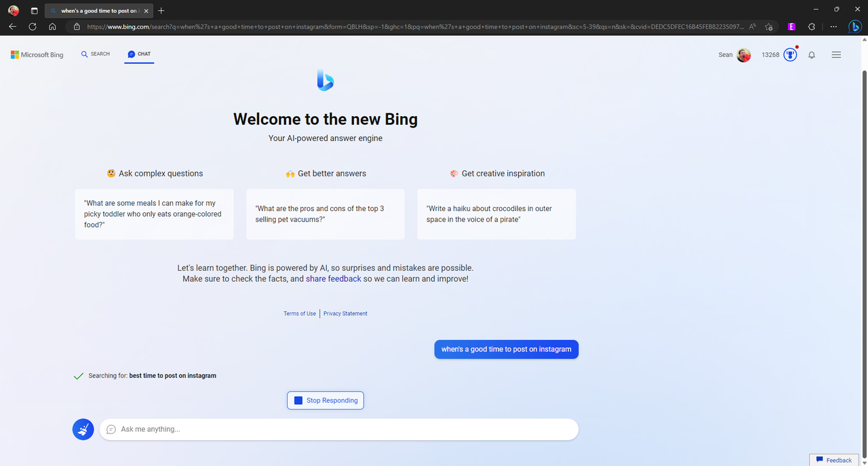Choose the picky toddler meals example prompt
Viewport: 868px width, 466px height.
click(155, 214)
